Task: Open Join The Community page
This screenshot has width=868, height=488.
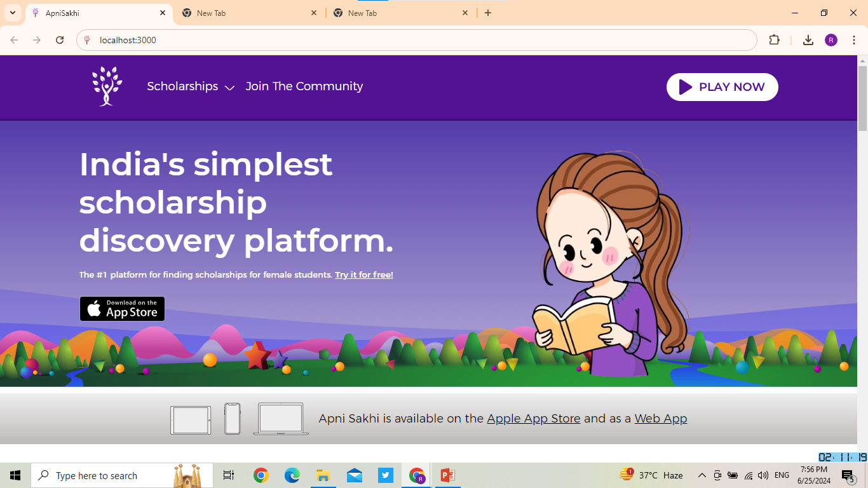Action: coord(304,86)
